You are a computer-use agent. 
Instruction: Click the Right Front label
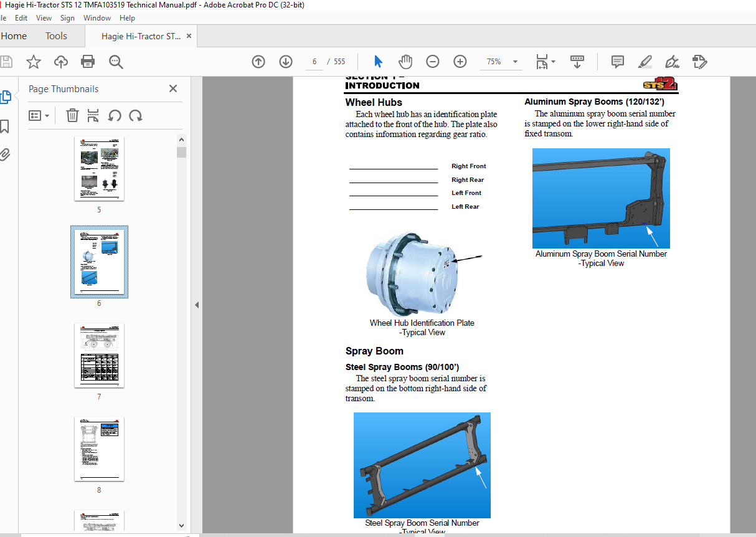point(469,166)
